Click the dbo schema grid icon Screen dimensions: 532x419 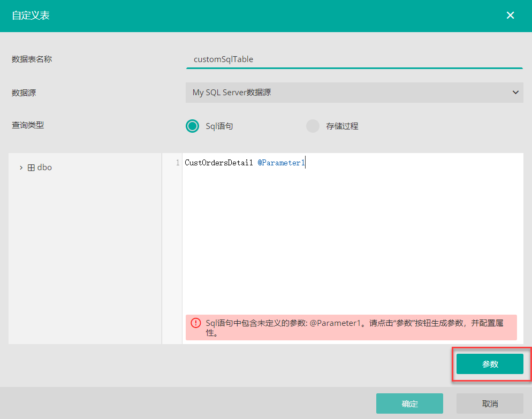pos(31,167)
